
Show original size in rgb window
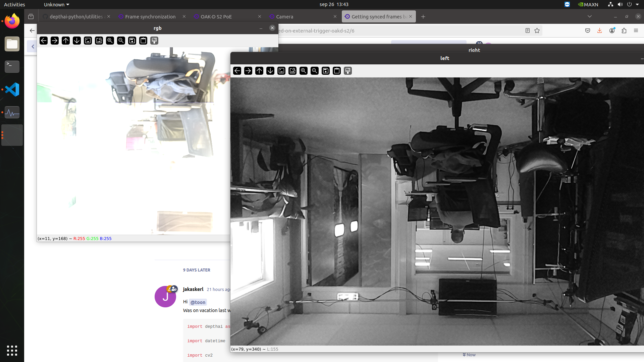point(88,41)
